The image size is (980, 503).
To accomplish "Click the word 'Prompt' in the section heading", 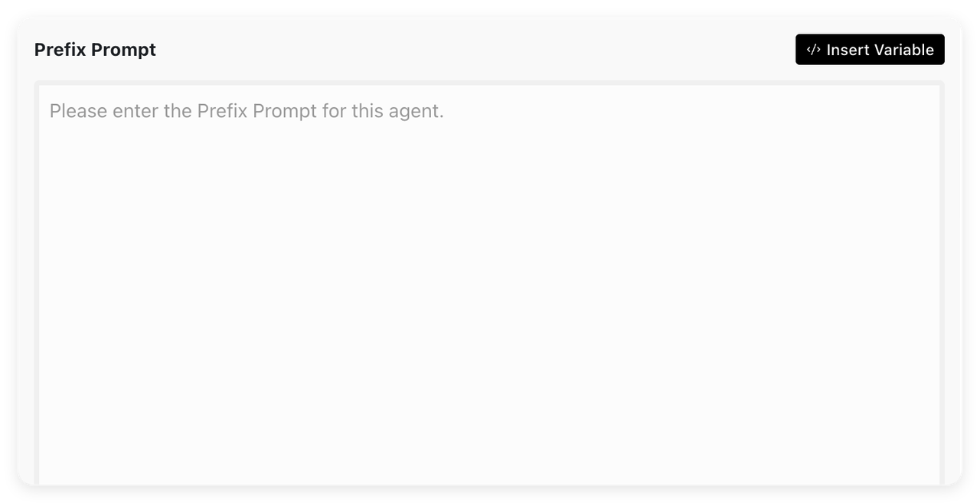I will click(123, 50).
